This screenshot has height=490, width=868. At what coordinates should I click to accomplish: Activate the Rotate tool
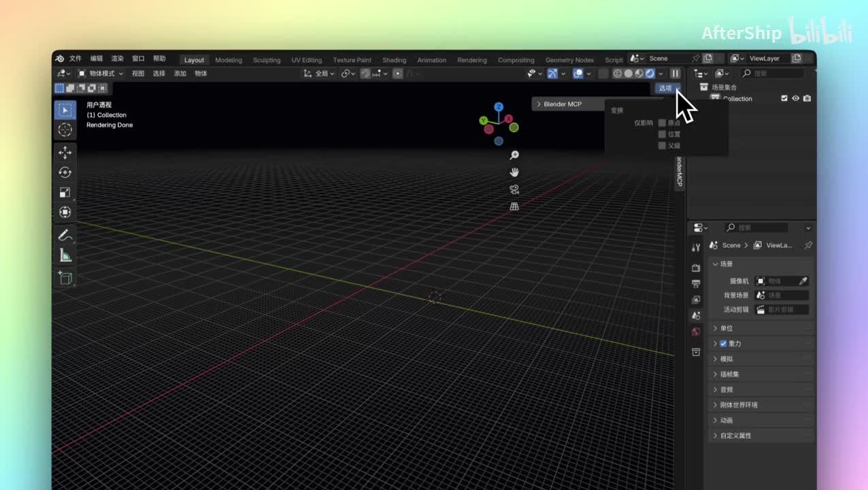pos(65,172)
